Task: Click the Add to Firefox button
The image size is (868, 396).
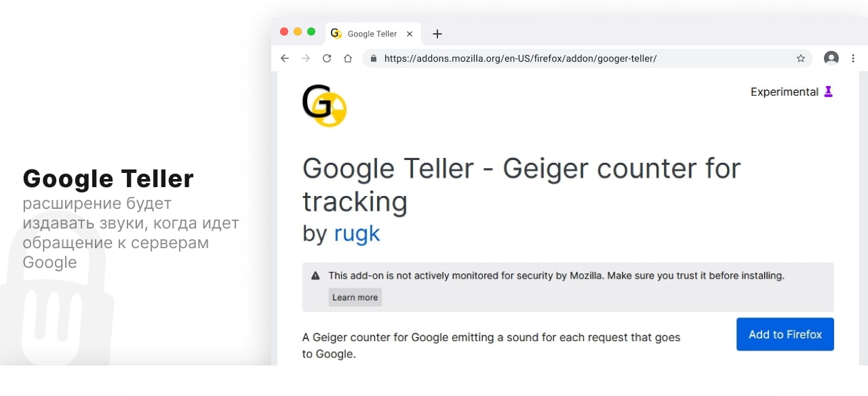Action: (785, 334)
